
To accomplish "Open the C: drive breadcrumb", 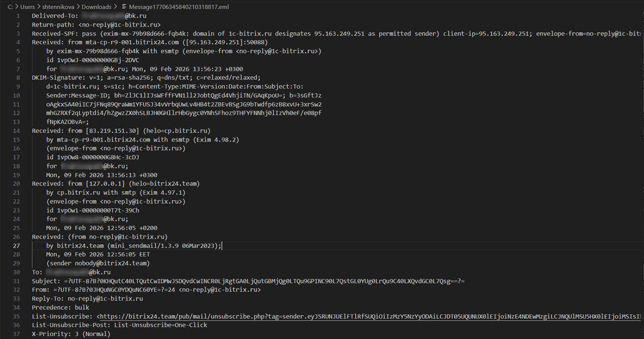I will (x=10, y=7).
